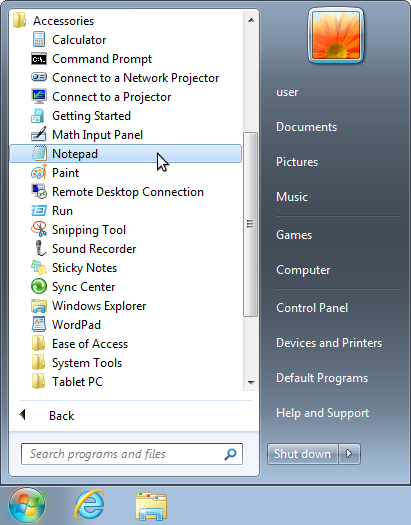Open Control Panel from the right pane
Viewport: 411px width, 525px height.
point(312,308)
